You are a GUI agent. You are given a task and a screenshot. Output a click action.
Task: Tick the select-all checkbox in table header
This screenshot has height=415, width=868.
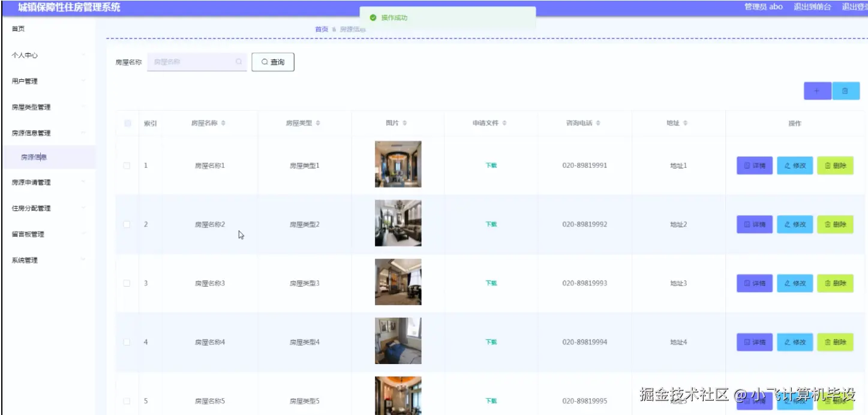point(127,124)
